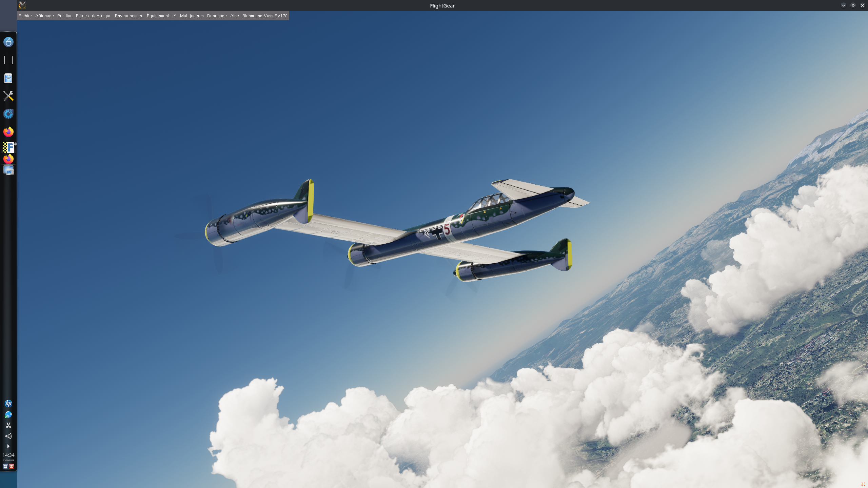This screenshot has width=868, height=488.
Task: Click the 14:34 clock display
Action: [8, 455]
